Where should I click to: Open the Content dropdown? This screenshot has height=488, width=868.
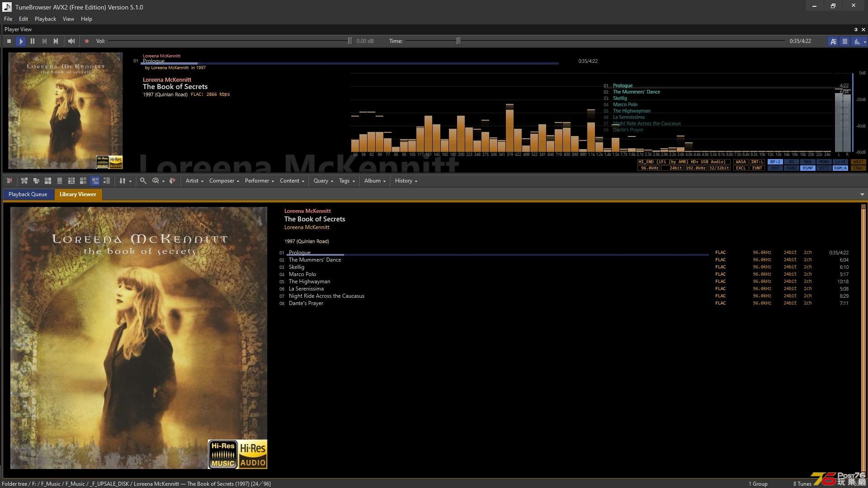click(292, 181)
